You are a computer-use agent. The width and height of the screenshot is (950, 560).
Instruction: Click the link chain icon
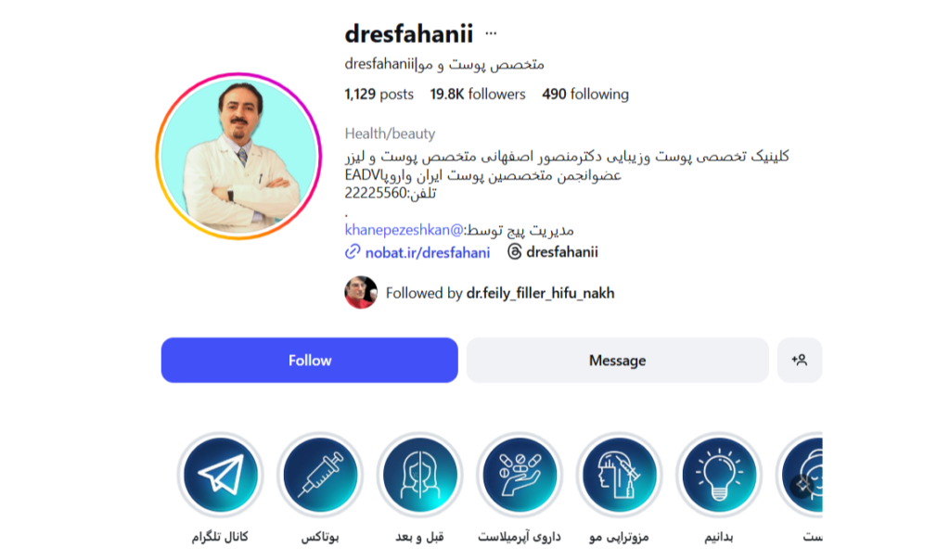coord(353,252)
